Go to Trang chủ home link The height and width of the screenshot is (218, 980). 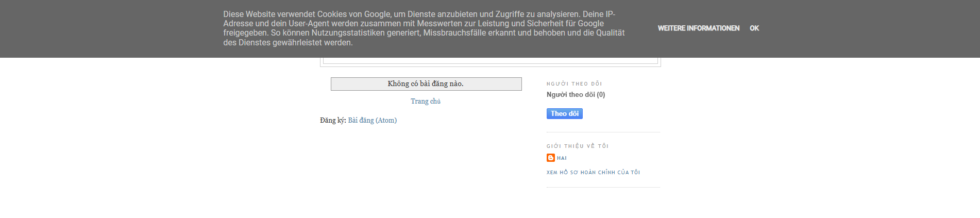[x=426, y=101]
